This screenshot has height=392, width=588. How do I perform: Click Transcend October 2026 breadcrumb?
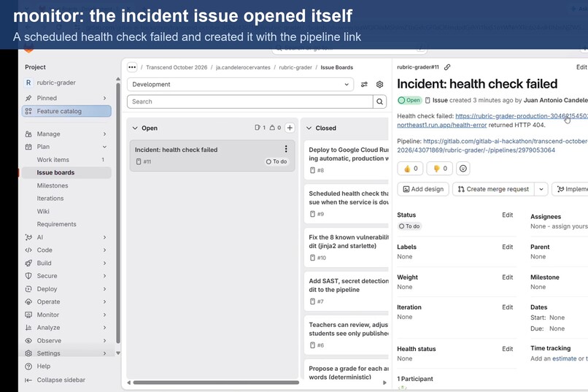tap(177, 67)
